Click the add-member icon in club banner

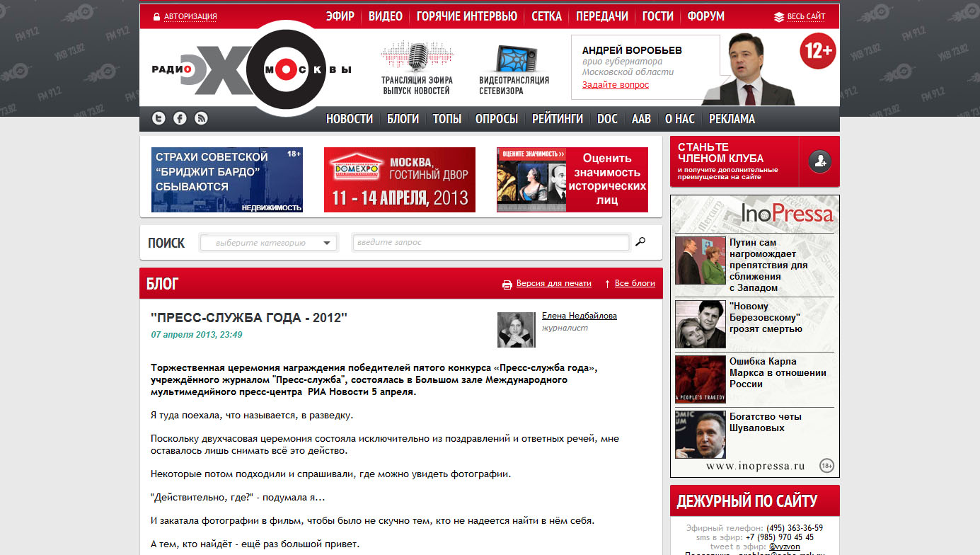[819, 161]
